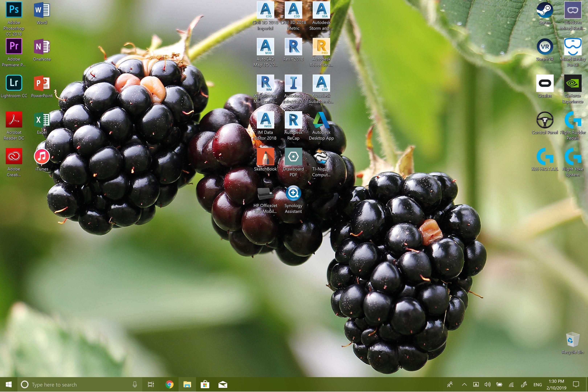This screenshot has height=392, width=588.
Task: Click the Oculus desktop shortcut
Action: pyautogui.click(x=545, y=83)
